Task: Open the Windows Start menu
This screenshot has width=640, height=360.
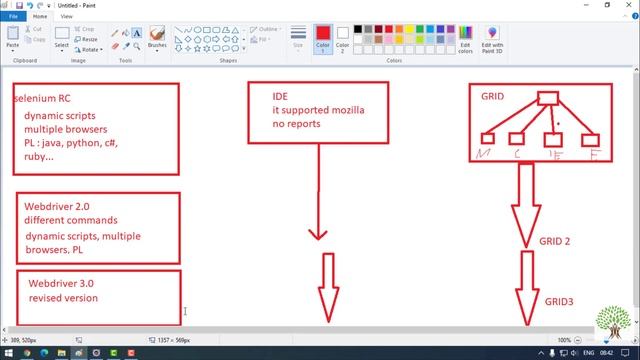Action: click(x=8, y=353)
